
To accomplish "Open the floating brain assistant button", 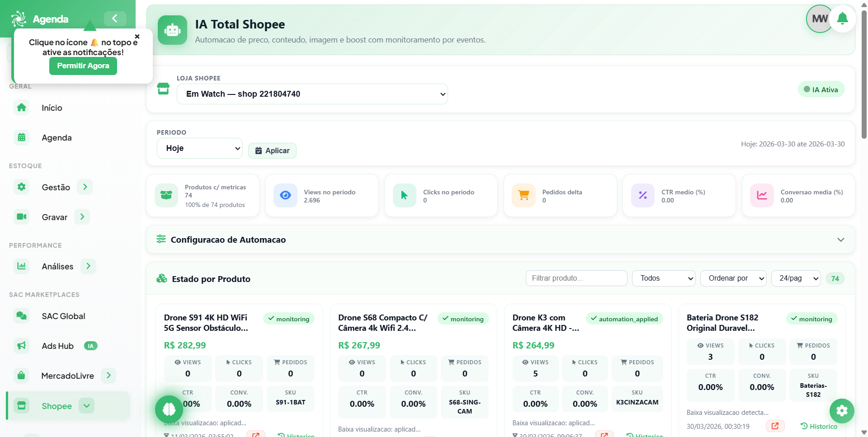I will pyautogui.click(x=169, y=409).
